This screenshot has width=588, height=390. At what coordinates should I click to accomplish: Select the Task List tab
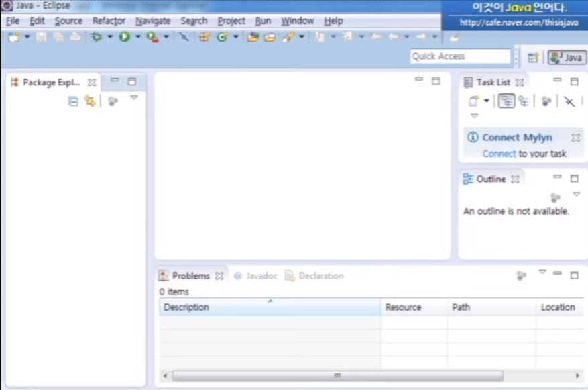point(493,82)
